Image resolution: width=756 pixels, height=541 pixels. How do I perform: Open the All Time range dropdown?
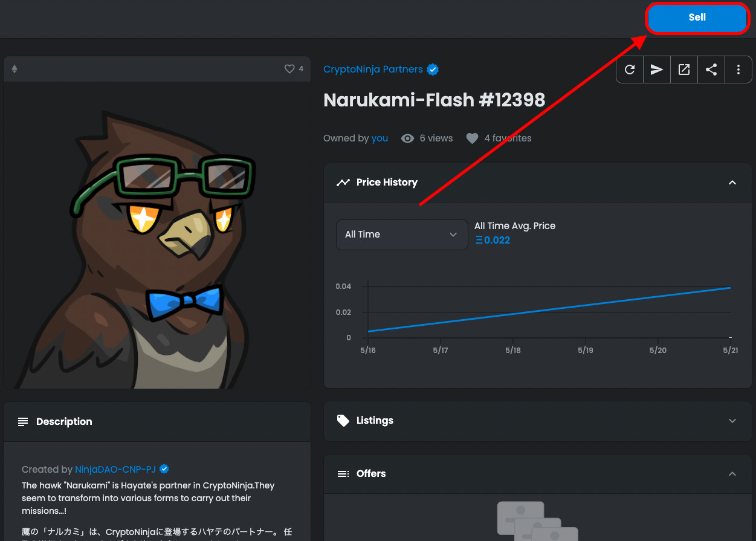tap(402, 235)
